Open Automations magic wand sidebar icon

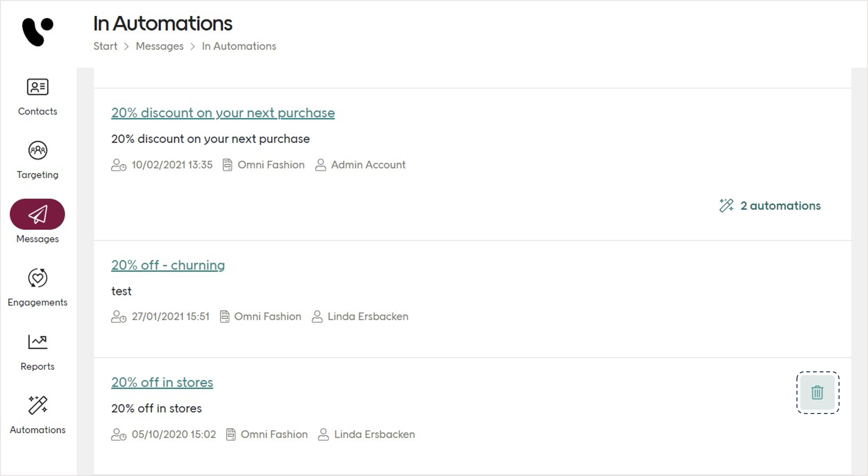tap(37, 405)
